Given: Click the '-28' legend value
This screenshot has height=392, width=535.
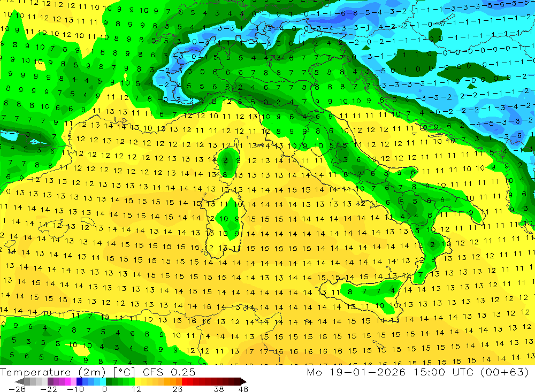Looking at the screenshot, I should pos(17,389).
